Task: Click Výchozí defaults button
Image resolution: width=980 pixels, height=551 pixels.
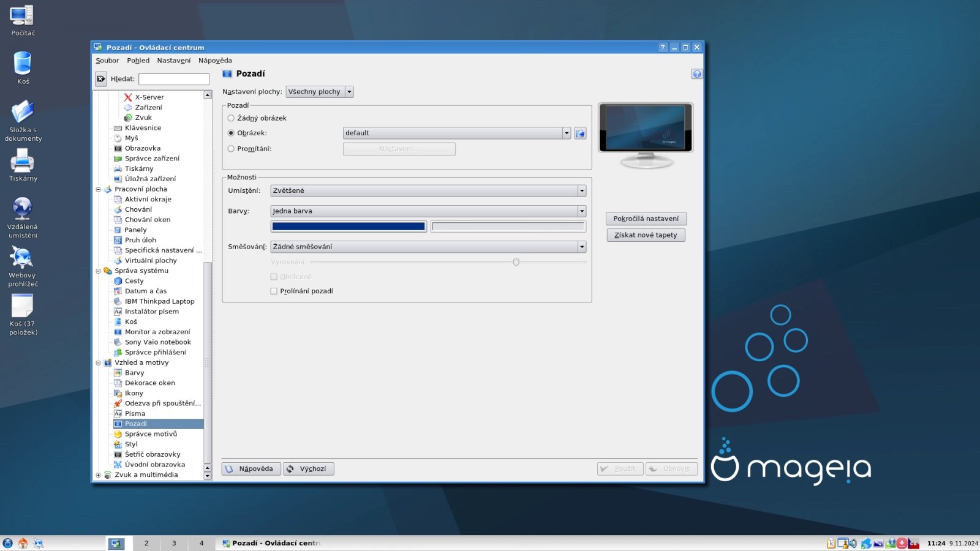Action: click(x=309, y=469)
